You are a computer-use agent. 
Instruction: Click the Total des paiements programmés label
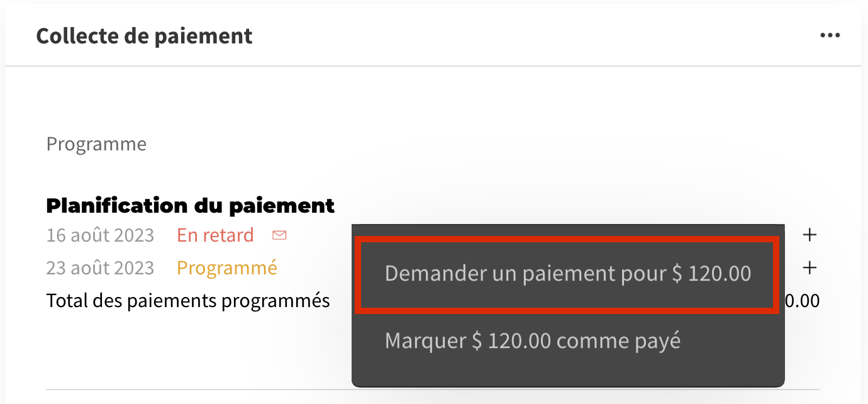coord(188,301)
